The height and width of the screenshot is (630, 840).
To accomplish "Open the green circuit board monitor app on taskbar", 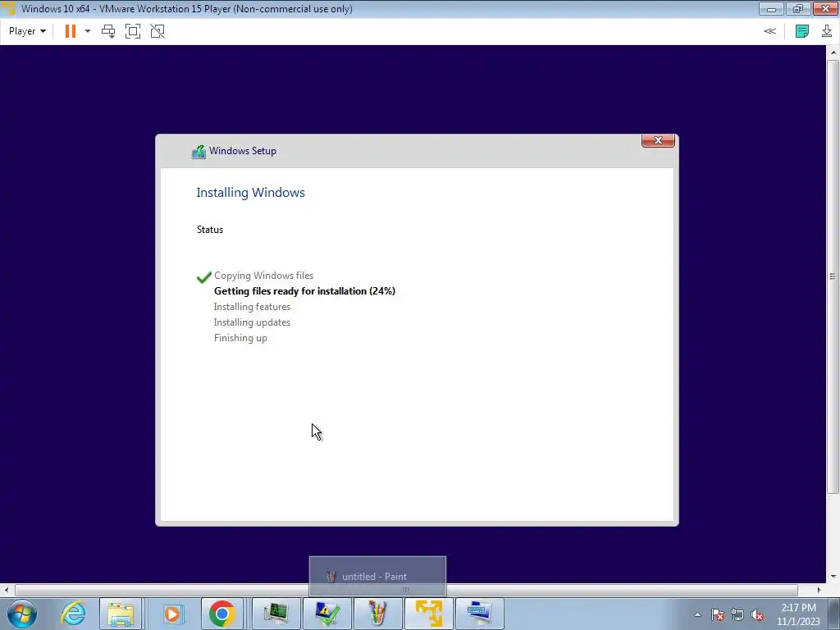I will click(276, 614).
